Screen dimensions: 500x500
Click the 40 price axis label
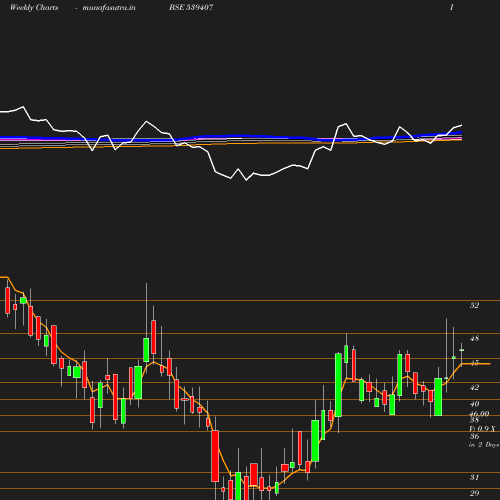tap(474, 404)
